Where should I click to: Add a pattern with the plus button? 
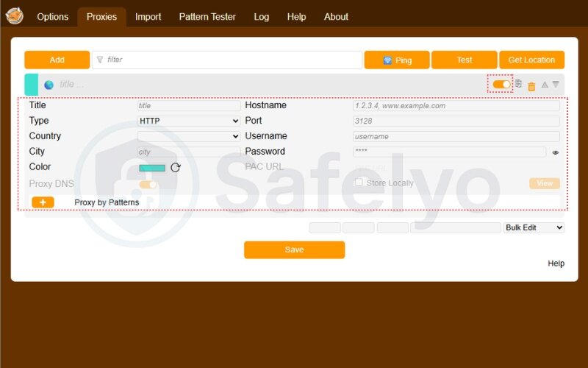(43, 202)
